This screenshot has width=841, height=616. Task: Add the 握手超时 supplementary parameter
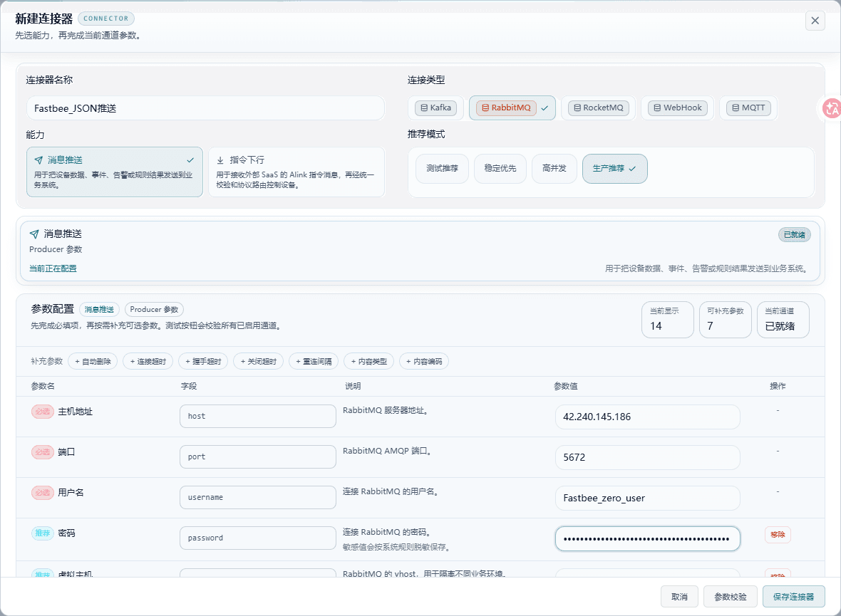click(203, 361)
